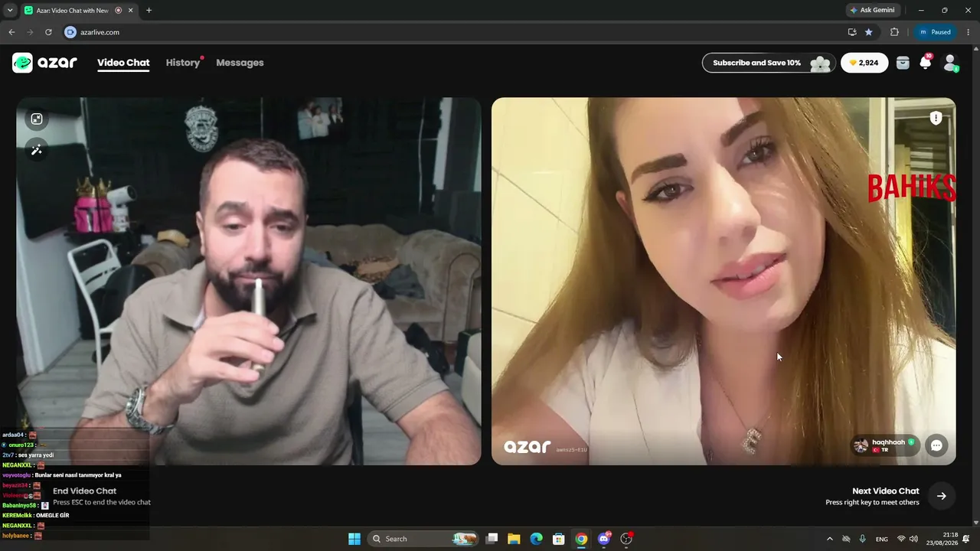Click the camera site permissions icon
Image resolution: width=980 pixels, height=551 pixels.
click(70, 32)
